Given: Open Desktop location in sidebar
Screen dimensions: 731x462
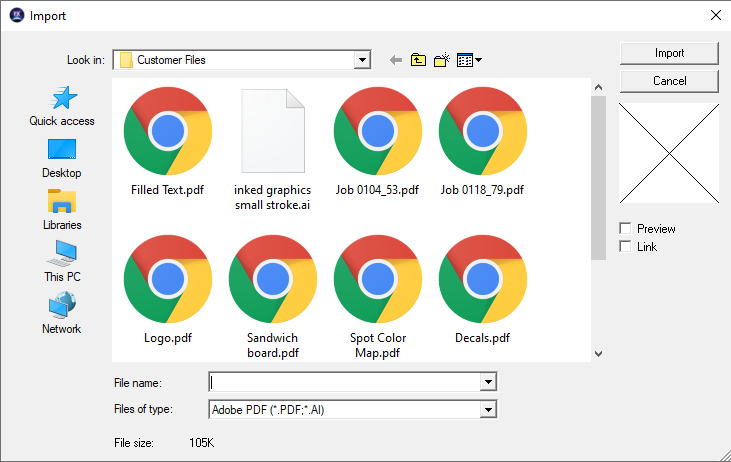Looking at the screenshot, I should [62, 158].
